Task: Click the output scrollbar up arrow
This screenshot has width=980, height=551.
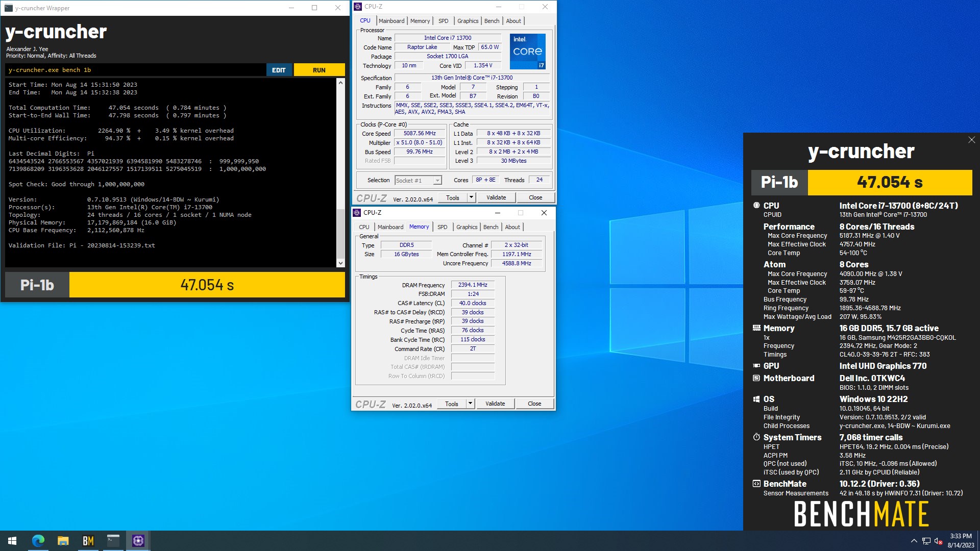Action: point(340,82)
